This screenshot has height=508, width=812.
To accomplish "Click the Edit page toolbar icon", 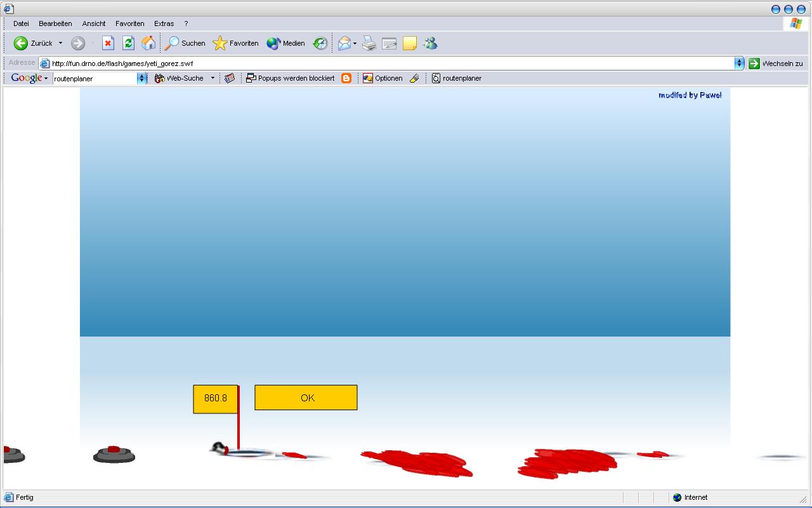I will click(x=390, y=43).
